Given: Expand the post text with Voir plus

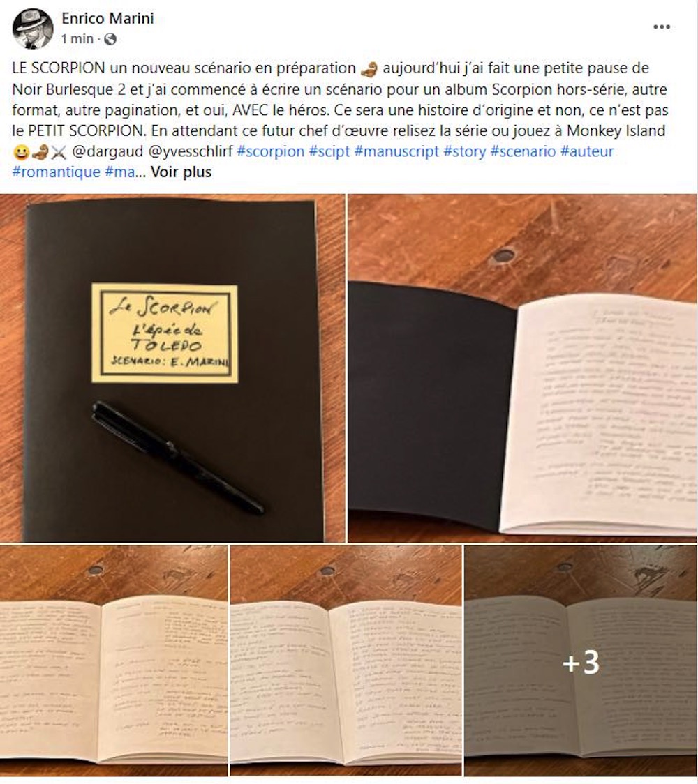Looking at the screenshot, I should pos(181,172).
